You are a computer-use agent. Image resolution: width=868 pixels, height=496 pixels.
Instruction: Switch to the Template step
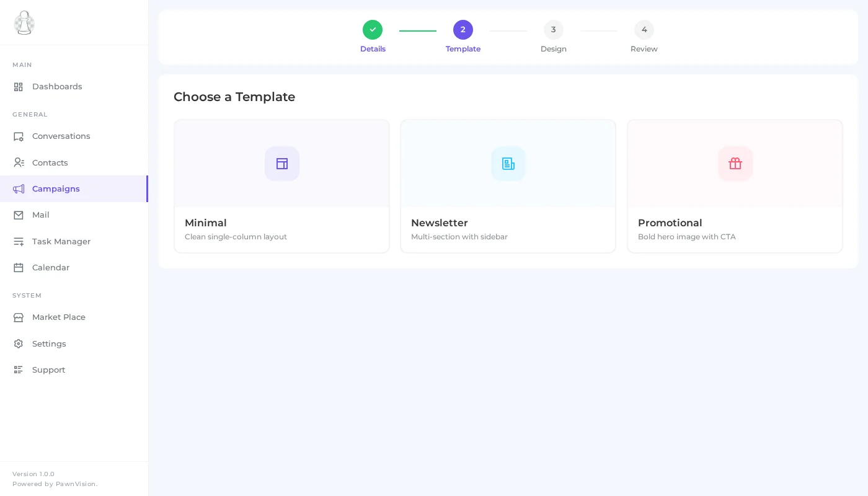pos(463,30)
